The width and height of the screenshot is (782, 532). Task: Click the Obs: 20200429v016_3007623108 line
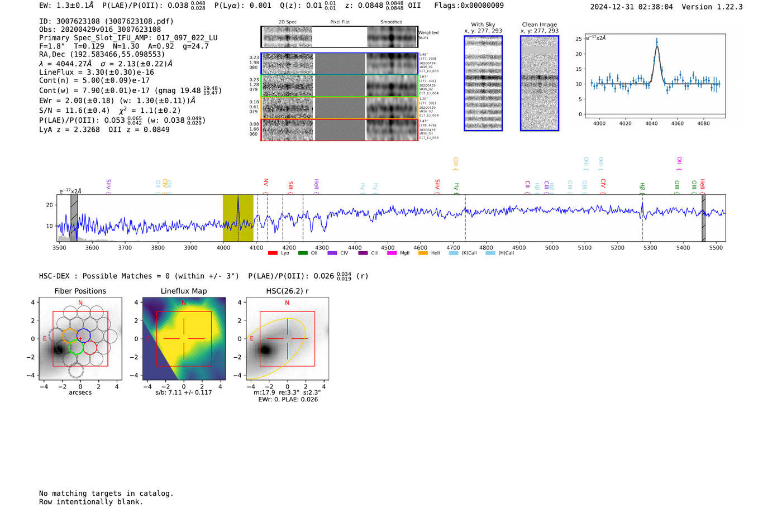tap(100, 30)
